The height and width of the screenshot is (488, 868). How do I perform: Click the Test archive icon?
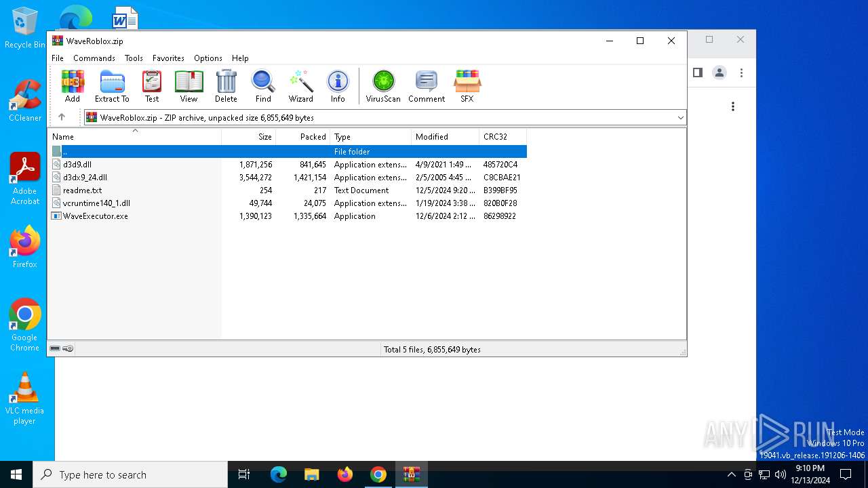pyautogui.click(x=152, y=86)
